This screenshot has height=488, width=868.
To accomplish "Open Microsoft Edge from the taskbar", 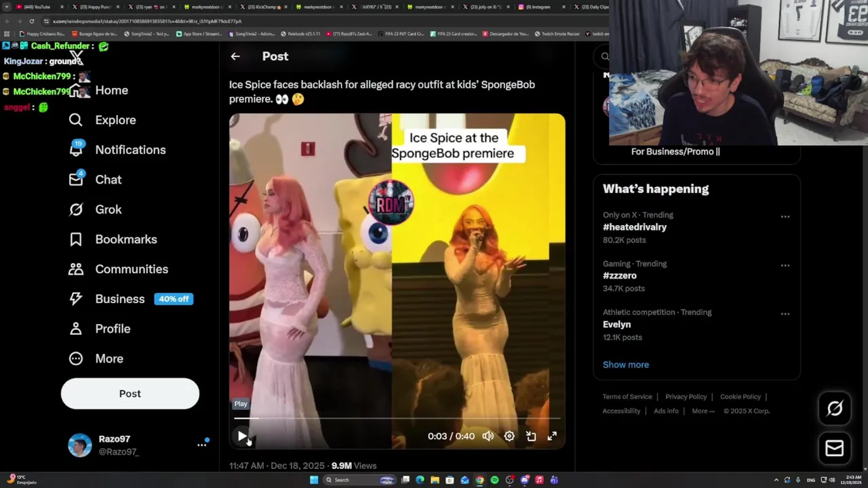I will pyautogui.click(x=420, y=480).
